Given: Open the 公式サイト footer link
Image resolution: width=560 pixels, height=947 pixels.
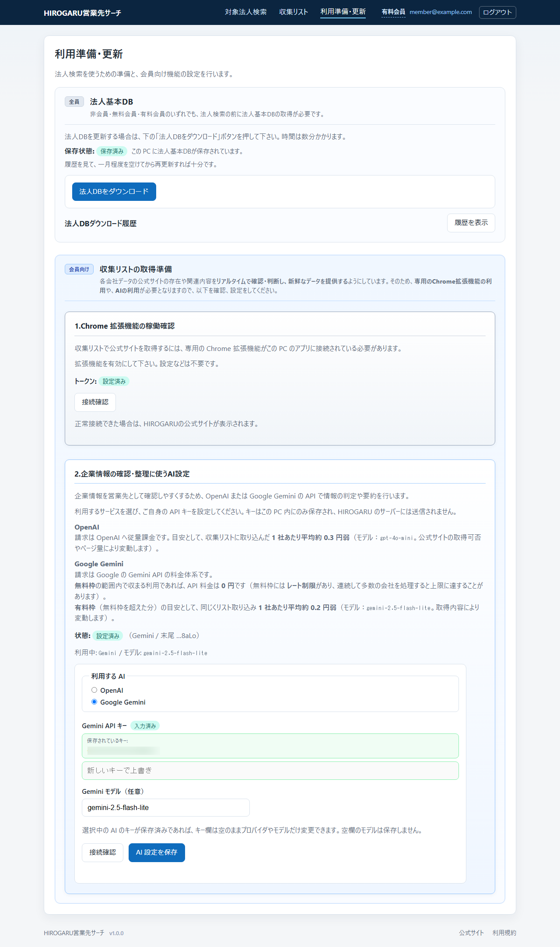Looking at the screenshot, I should (x=471, y=933).
